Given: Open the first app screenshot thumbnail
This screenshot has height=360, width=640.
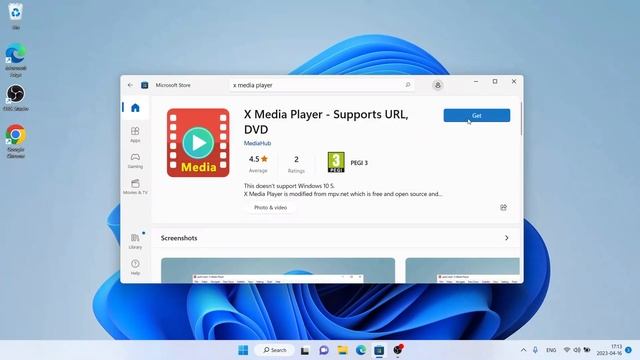Looking at the screenshot, I should (278, 270).
